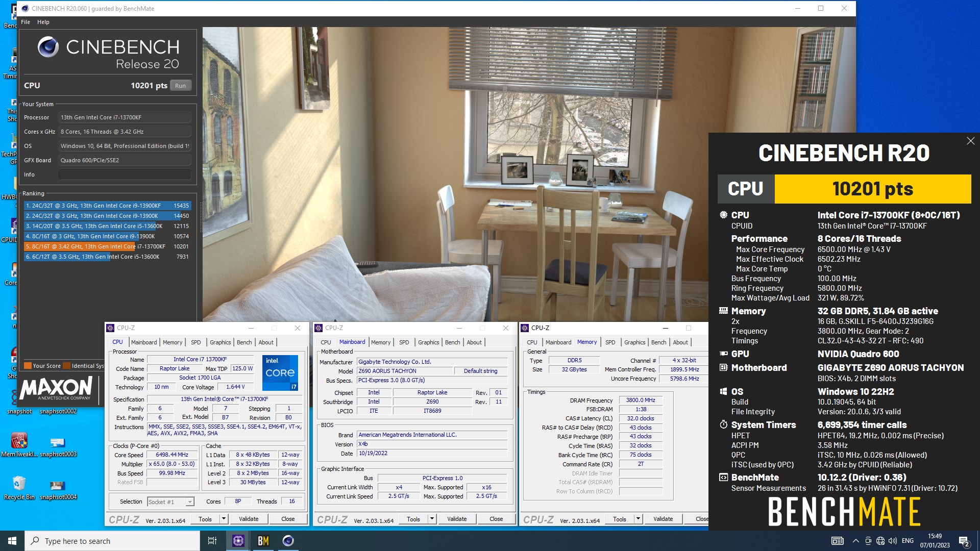
Task: Click Core Speed value 6498.44 MHz
Action: tap(172, 455)
